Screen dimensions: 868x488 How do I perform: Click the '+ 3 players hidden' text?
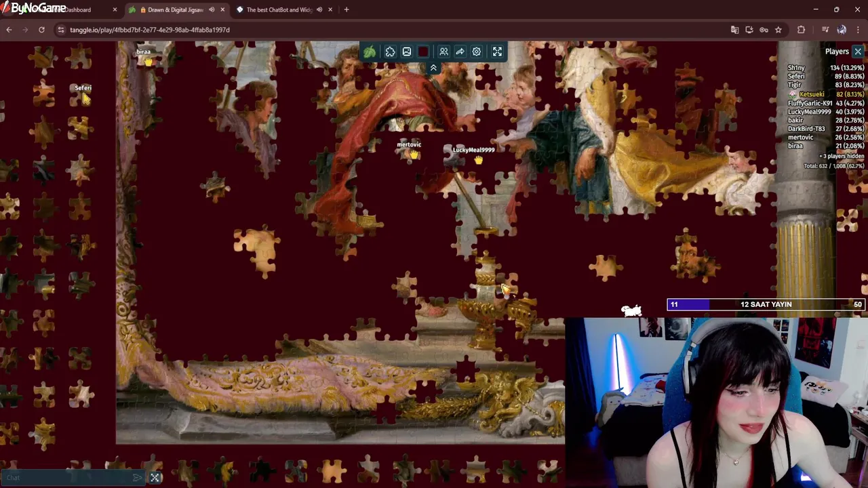click(841, 157)
